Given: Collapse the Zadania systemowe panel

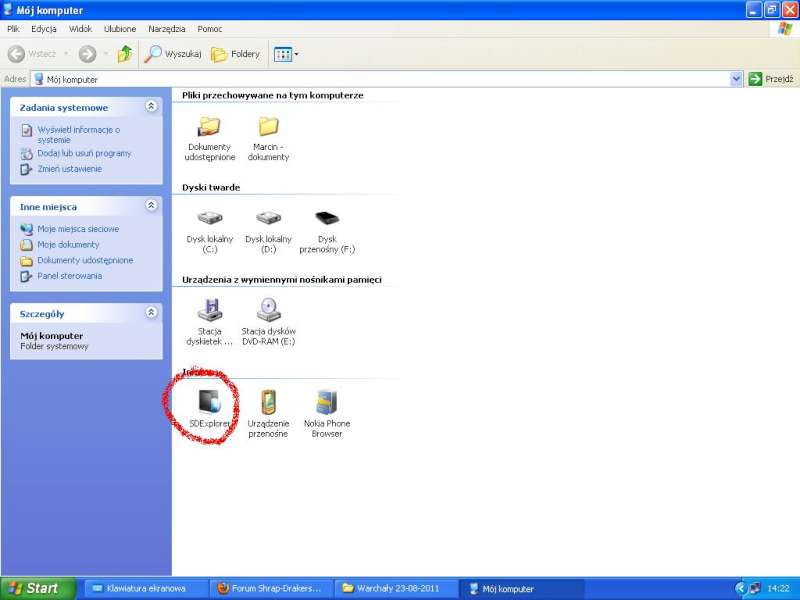Looking at the screenshot, I should (151, 106).
